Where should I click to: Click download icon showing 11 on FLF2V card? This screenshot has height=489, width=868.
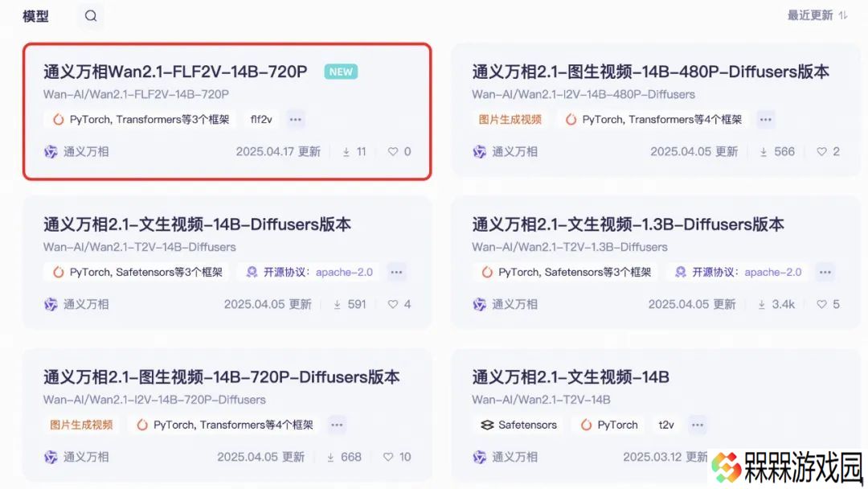point(346,152)
